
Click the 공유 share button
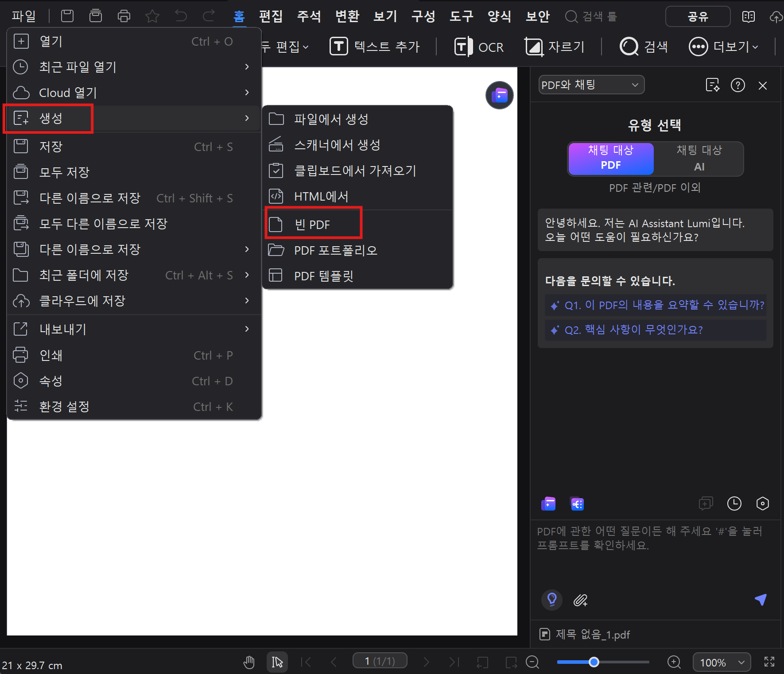[698, 16]
